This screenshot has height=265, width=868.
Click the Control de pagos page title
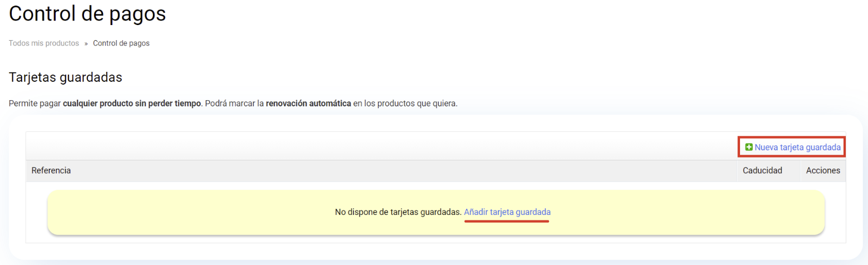point(87,14)
